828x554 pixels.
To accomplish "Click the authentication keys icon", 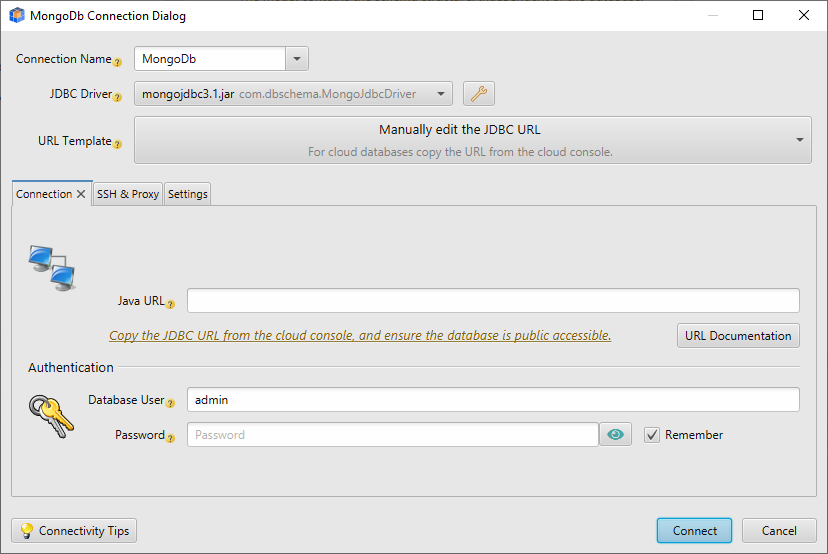I will click(51, 417).
